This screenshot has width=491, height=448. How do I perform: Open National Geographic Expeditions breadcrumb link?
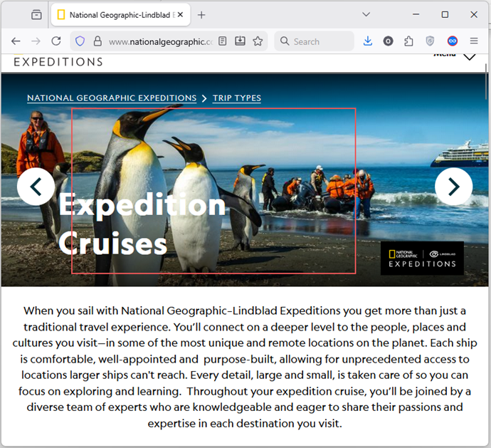coord(112,98)
